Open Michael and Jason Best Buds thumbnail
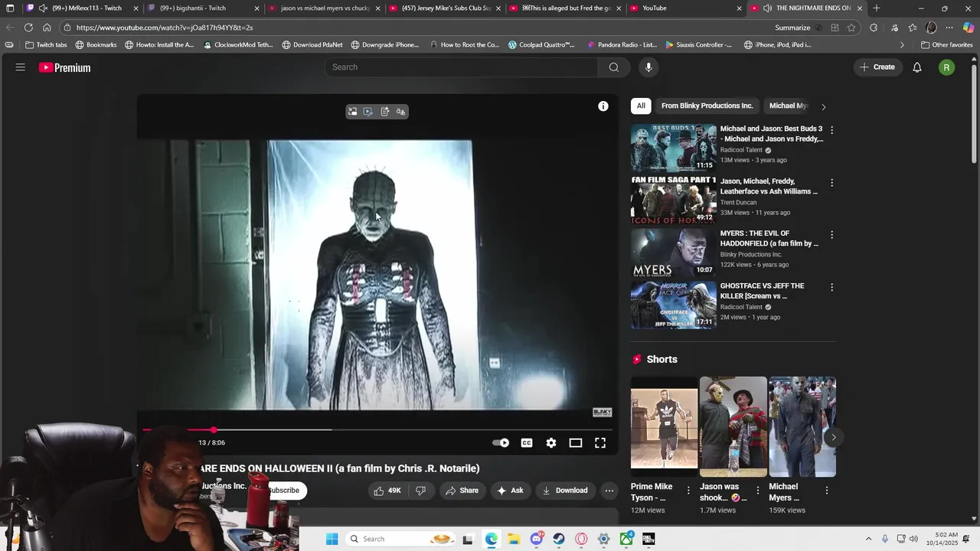This screenshot has width=980, height=551. [x=674, y=148]
